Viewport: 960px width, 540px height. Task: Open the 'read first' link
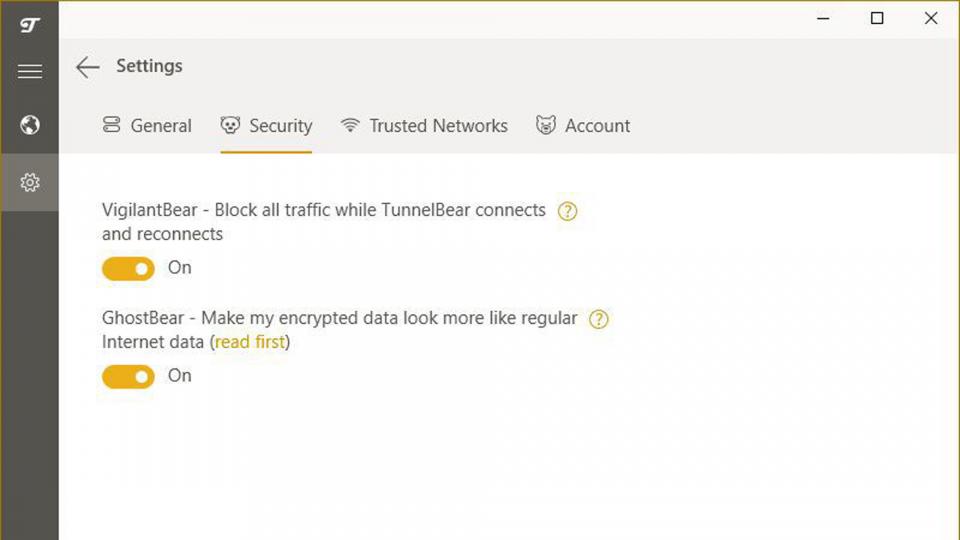[x=250, y=342]
